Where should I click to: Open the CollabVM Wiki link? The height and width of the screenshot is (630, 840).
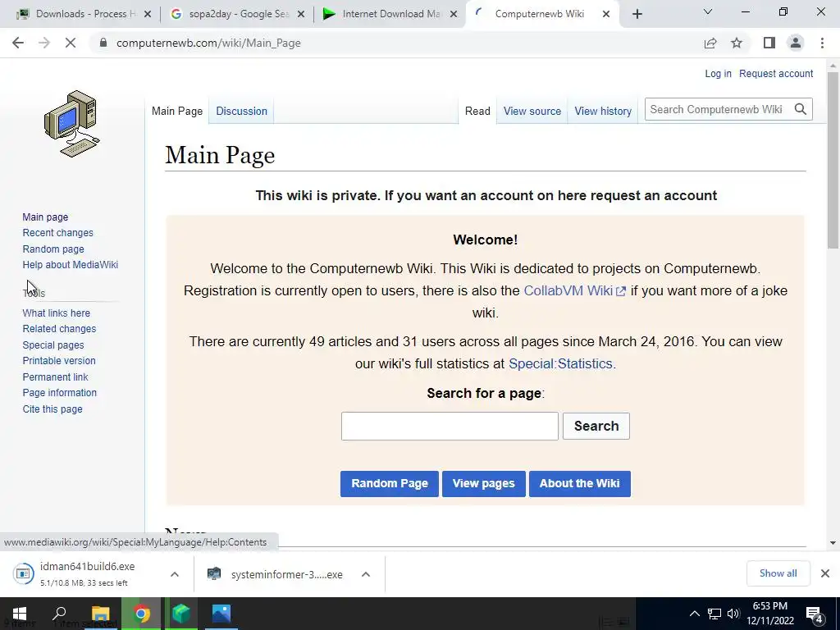574,290
